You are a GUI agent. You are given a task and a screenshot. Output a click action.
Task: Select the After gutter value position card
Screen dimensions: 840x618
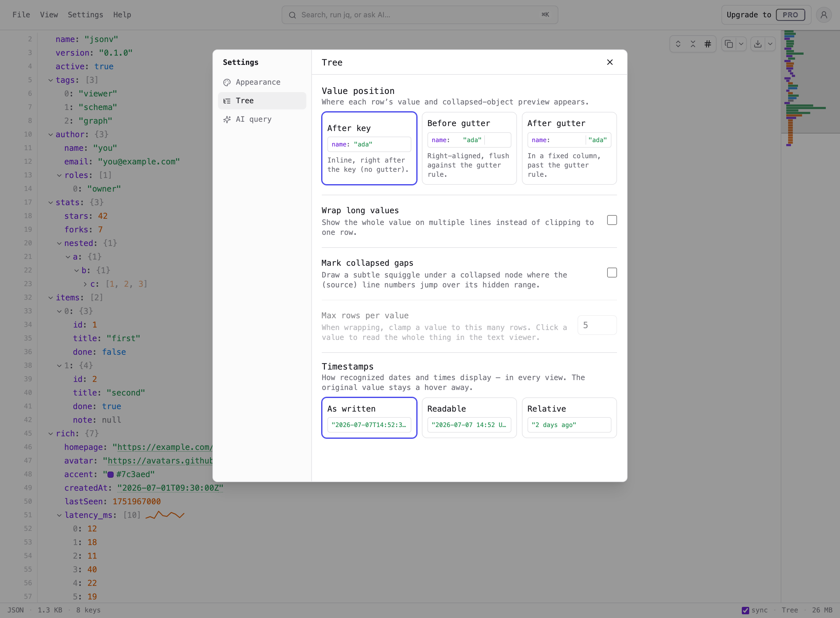pos(569,148)
